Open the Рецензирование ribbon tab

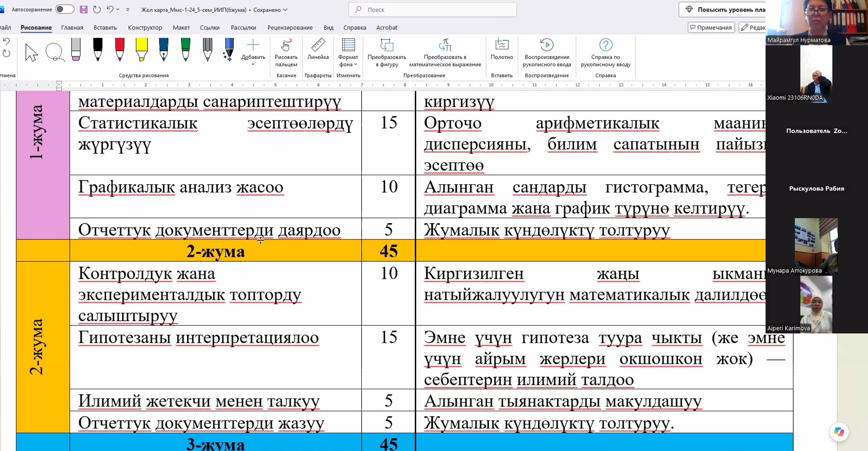[290, 27]
